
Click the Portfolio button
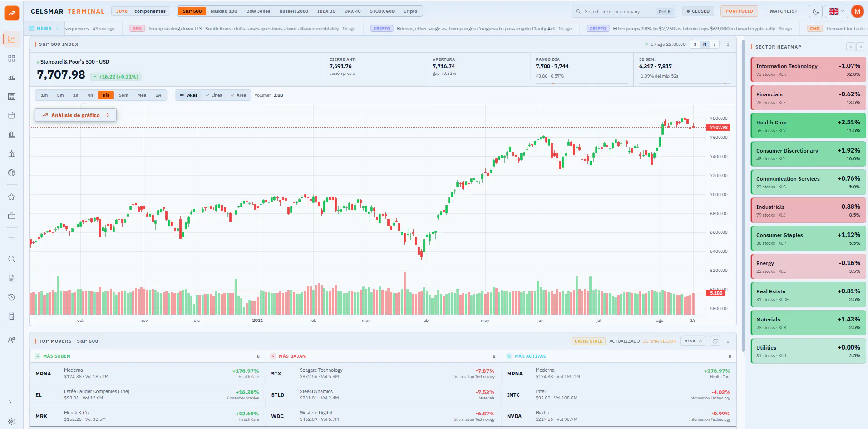coord(739,11)
